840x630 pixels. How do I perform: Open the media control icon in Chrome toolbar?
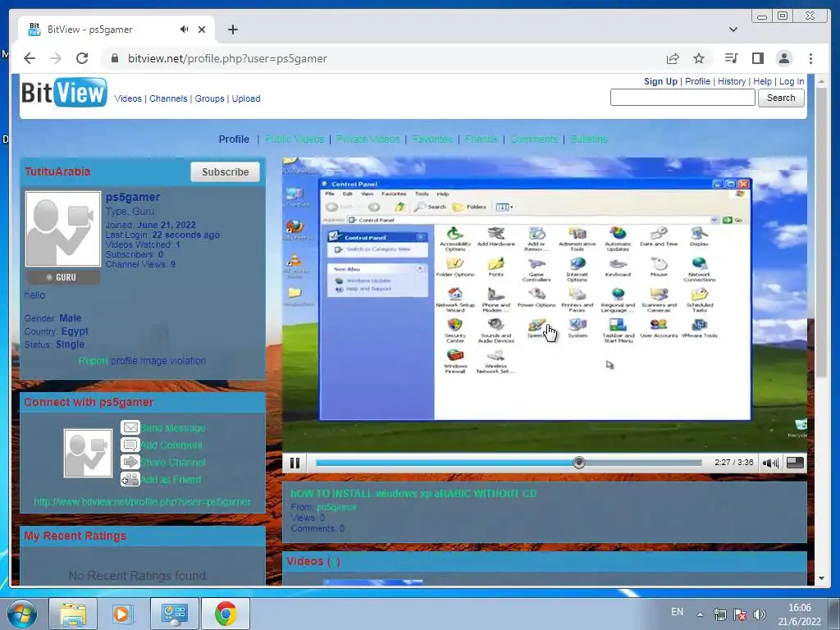[x=731, y=58]
